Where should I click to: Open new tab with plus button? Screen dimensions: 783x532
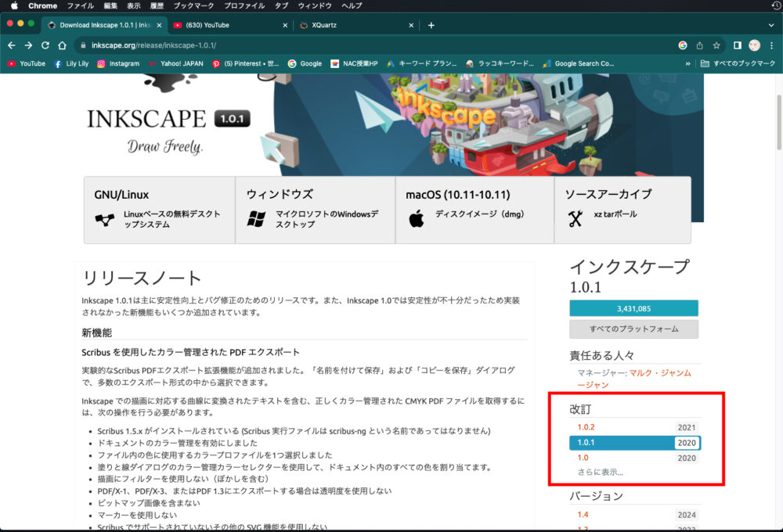431,25
